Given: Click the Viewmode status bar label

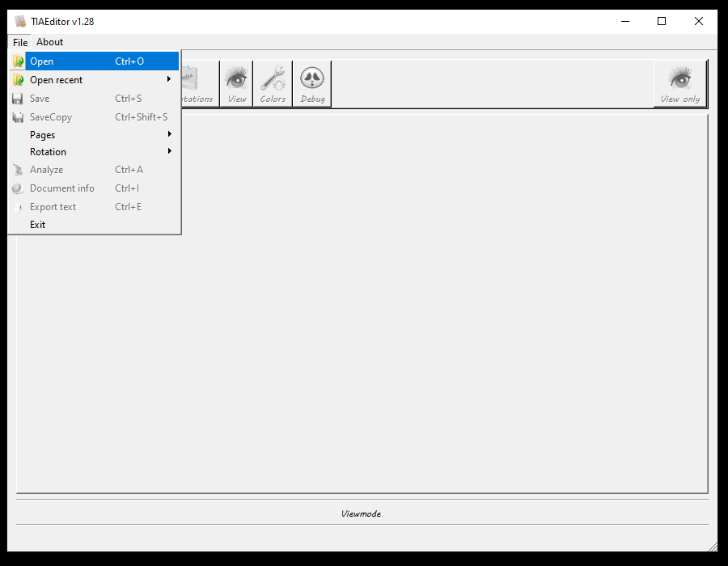Looking at the screenshot, I should pyautogui.click(x=361, y=513).
